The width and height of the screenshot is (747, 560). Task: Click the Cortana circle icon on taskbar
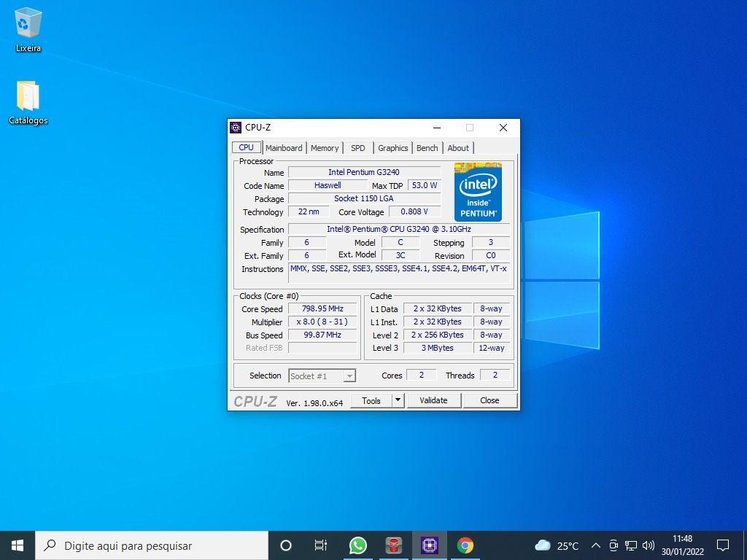click(286, 545)
